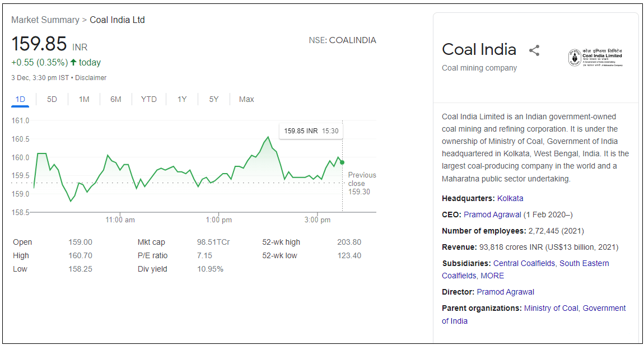Switch to the 5D chart tab
The height and width of the screenshot is (345, 644).
pyautogui.click(x=52, y=99)
